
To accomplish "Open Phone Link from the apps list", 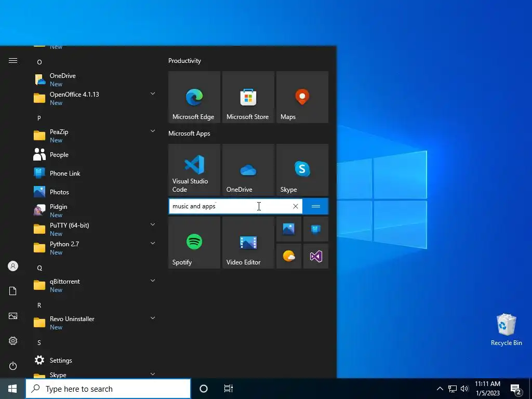I will pos(95,174).
